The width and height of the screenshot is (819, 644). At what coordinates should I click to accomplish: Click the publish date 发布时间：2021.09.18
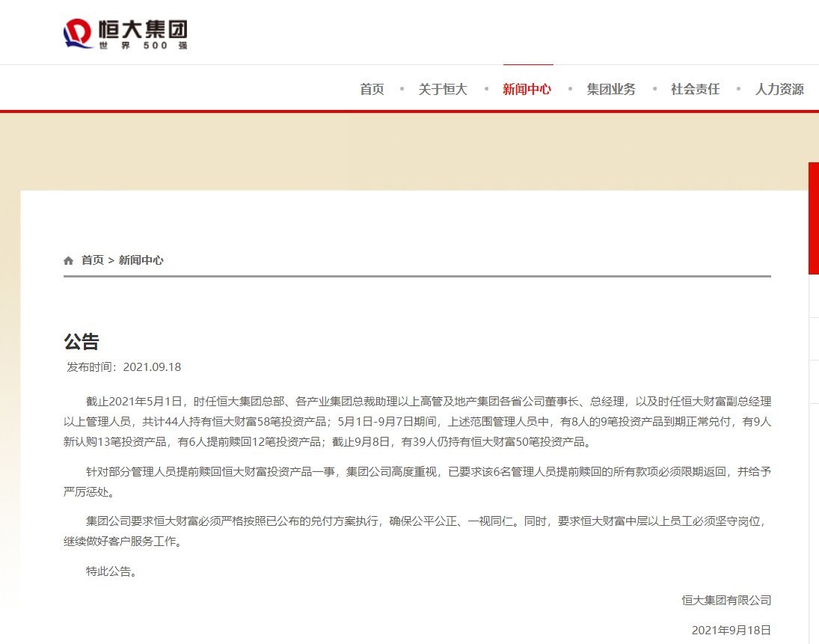[124, 367]
